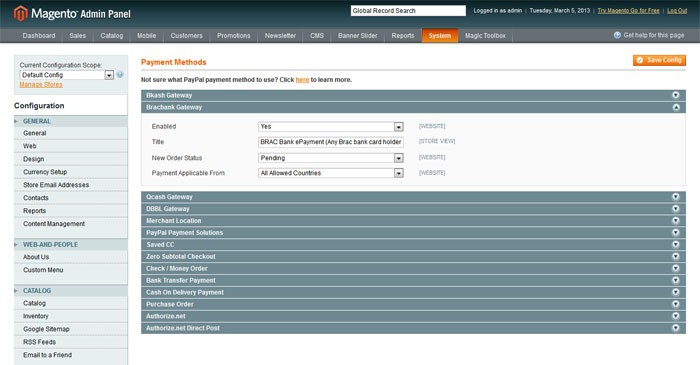This screenshot has height=365, width=700.
Task: Select Reports item in configuration sidebar
Action: click(71, 211)
